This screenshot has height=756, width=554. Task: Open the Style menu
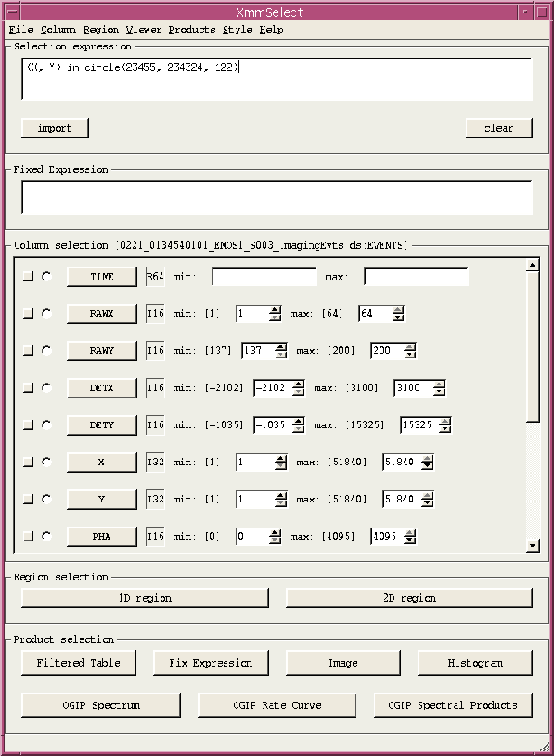coord(238,30)
